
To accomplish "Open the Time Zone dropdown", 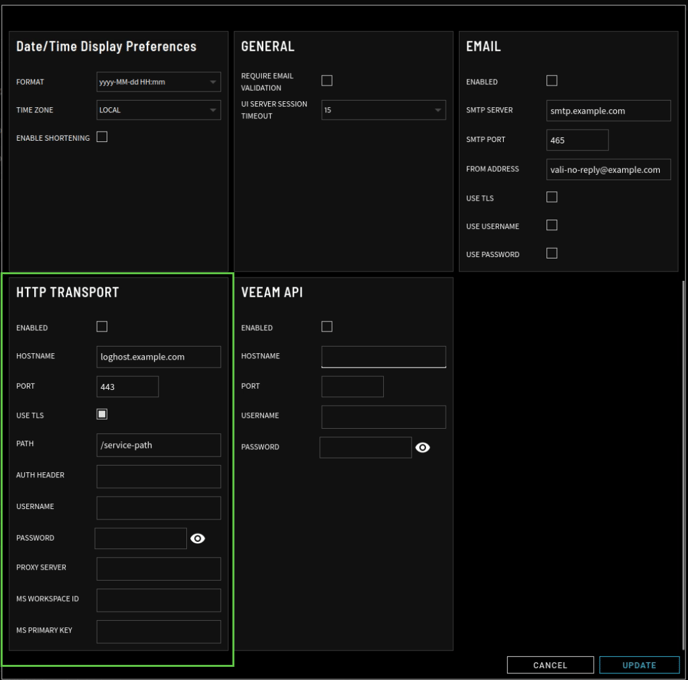I will tap(158, 110).
